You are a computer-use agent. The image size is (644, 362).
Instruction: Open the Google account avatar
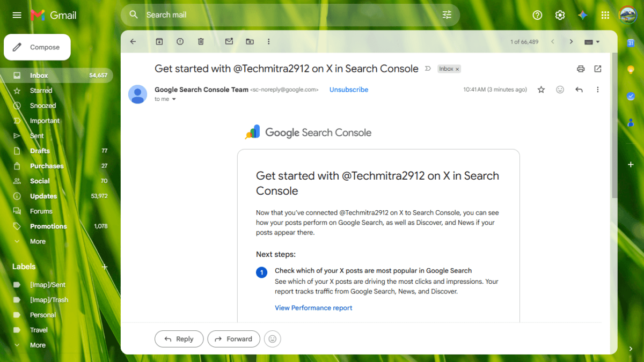tap(628, 15)
